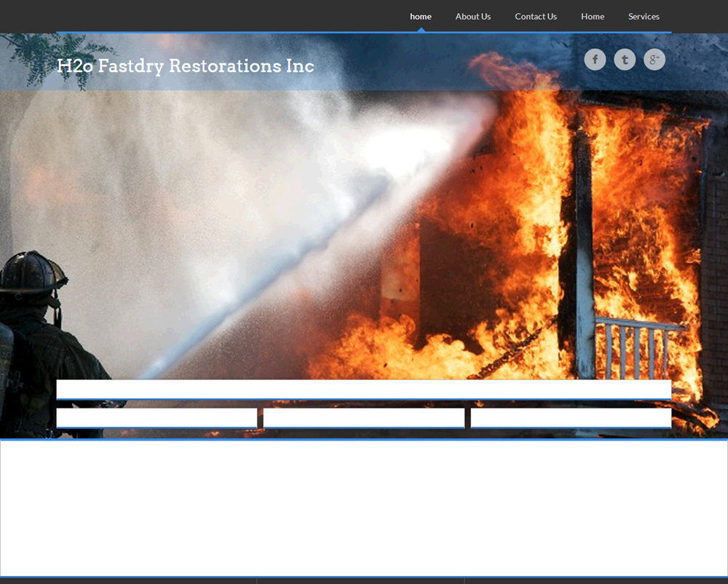Click the H2o Fastdry Restorations Inc title
Image resolution: width=728 pixels, height=584 pixels.
pyautogui.click(x=186, y=66)
